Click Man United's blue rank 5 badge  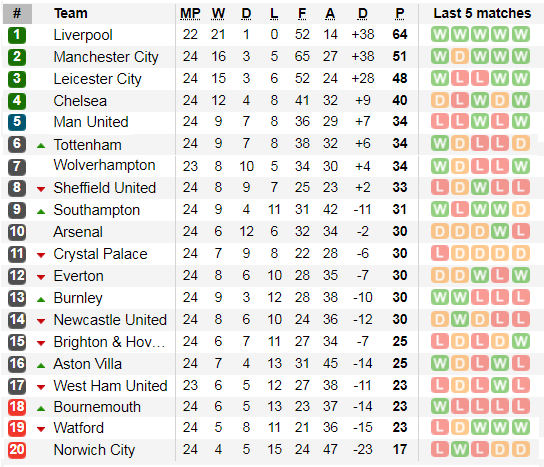pos(17,122)
